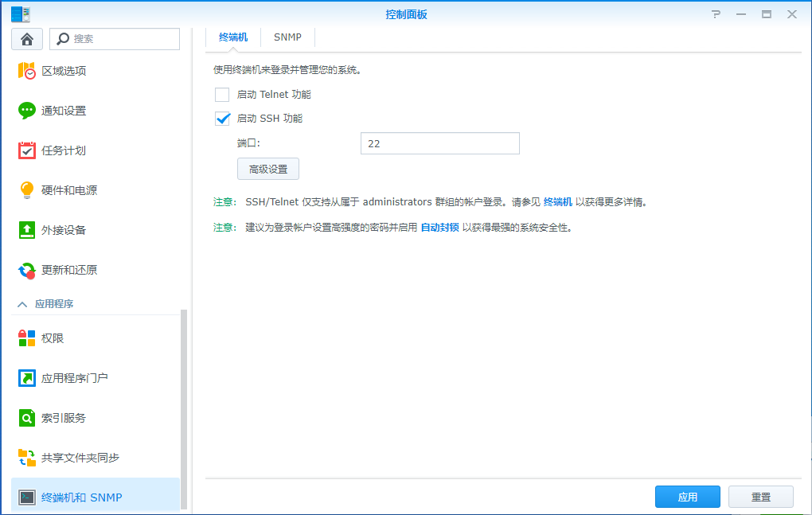Open 索引服务 indexing service icon
The width and height of the screenshot is (812, 515).
[x=27, y=418]
